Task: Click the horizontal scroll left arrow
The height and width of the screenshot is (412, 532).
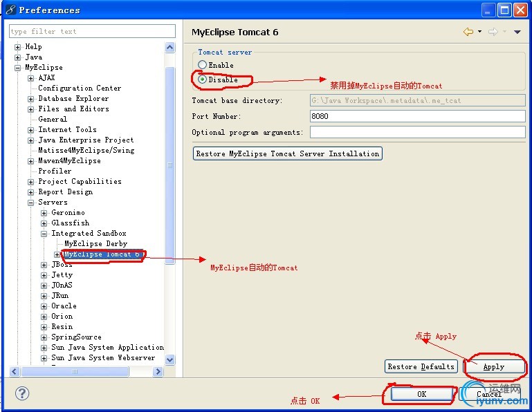Action: tap(15, 372)
